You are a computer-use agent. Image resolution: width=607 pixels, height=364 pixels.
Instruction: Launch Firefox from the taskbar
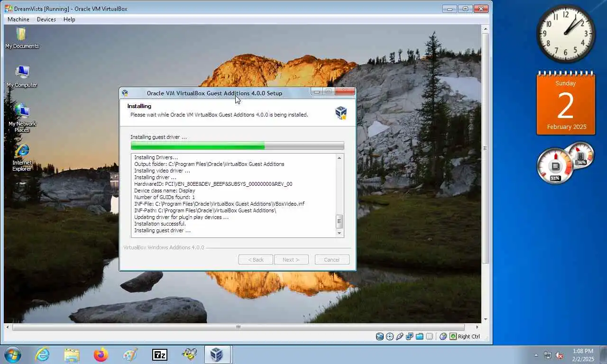pos(101,355)
